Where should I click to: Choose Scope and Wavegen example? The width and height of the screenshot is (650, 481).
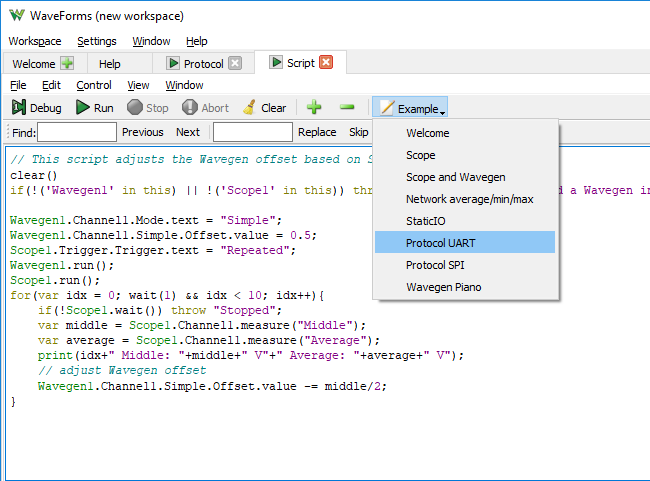click(465, 177)
